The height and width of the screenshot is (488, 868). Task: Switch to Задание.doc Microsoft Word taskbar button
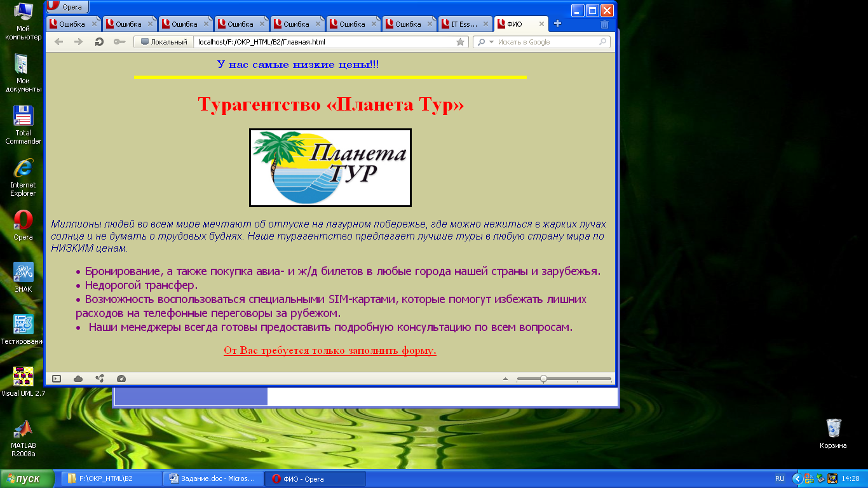click(x=213, y=478)
